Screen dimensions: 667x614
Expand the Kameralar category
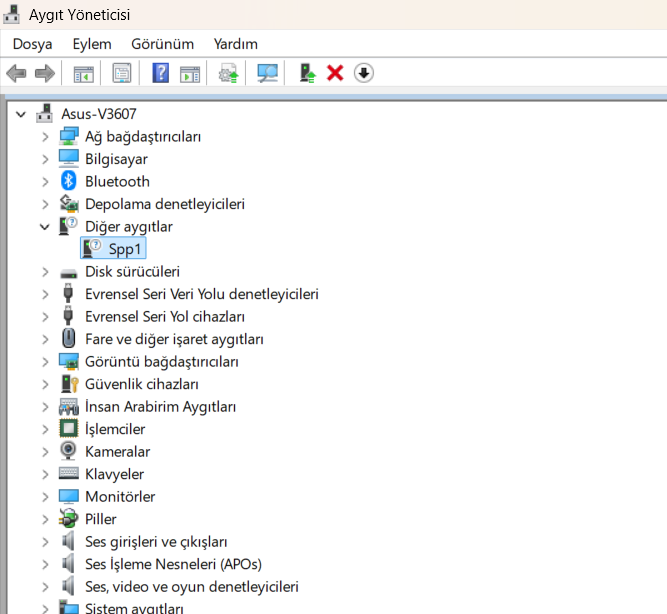pyautogui.click(x=45, y=452)
